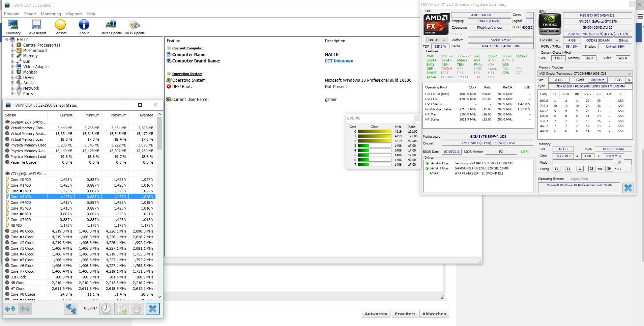
Task: Close sensor window via blue X icon
Action: 153,308
